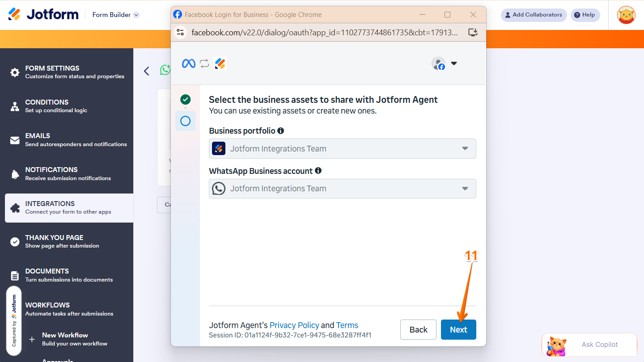Image resolution: width=644 pixels, height=362 pixels.
Task: Click WhatsApp Business account info icon
Action: point(318,171)
